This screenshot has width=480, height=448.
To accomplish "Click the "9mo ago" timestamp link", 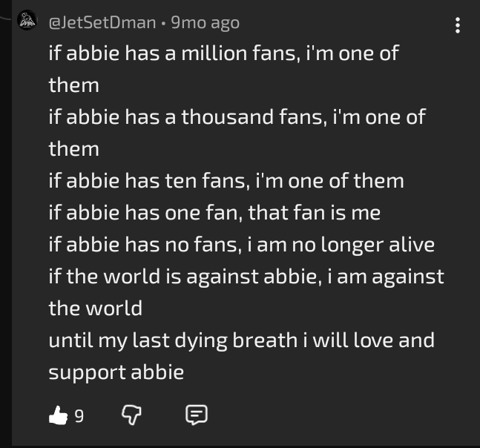I will pos(205,23).
